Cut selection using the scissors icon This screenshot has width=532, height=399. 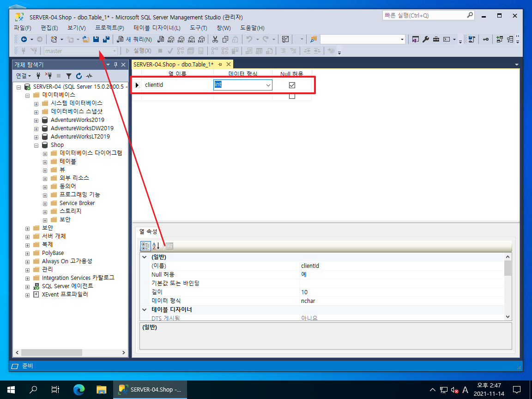215,39
